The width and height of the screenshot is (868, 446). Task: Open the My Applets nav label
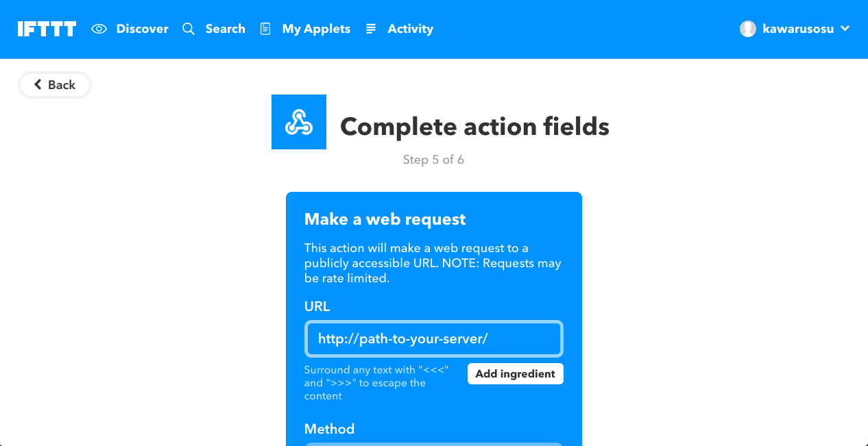point(316,29)
